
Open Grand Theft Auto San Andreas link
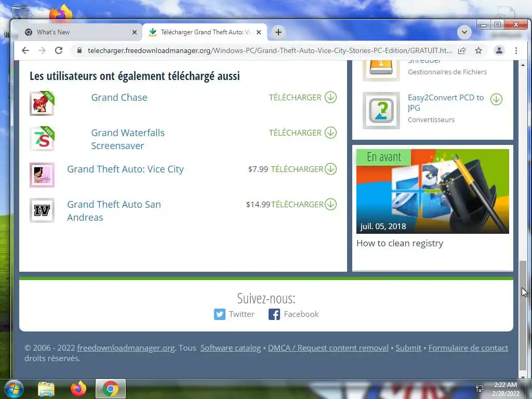(114, 211)
